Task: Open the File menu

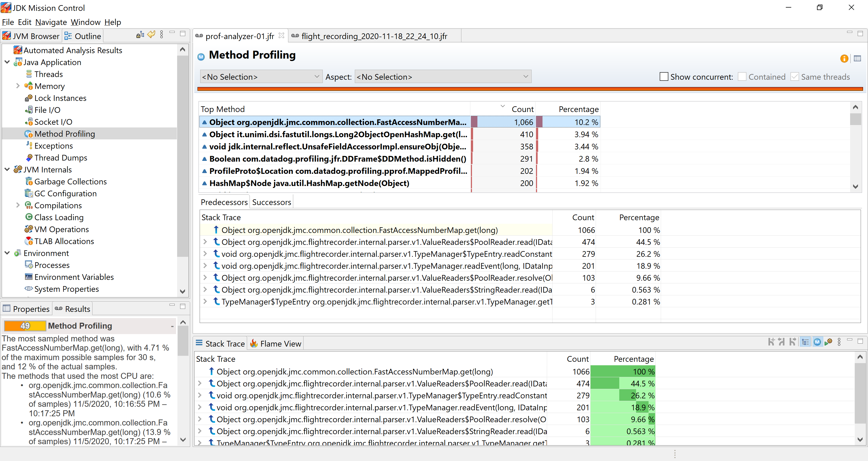Action: 8,22
